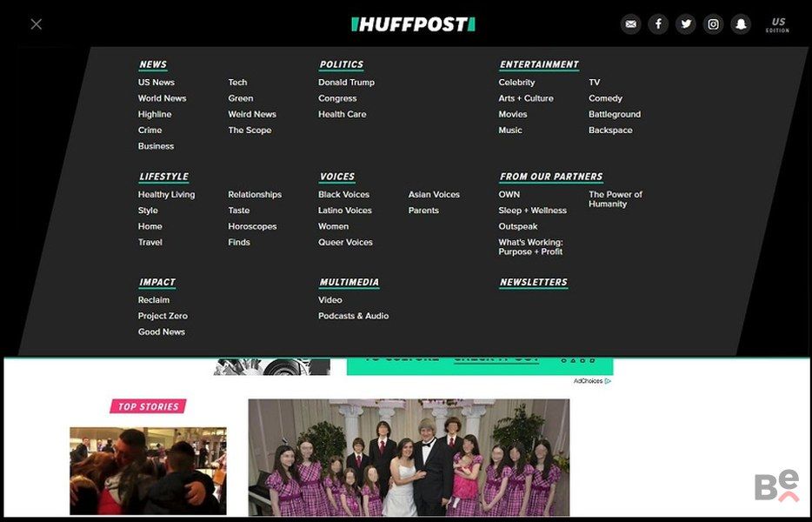Open Podcasts & Audio
This screenshot has width=812, height=522.
tap(353, 316)
